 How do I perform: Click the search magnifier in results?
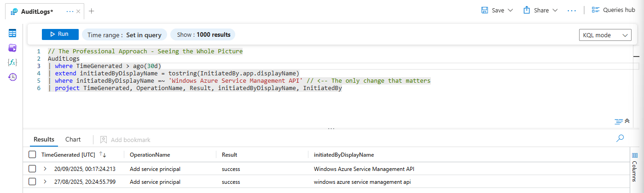coord(620,138)
